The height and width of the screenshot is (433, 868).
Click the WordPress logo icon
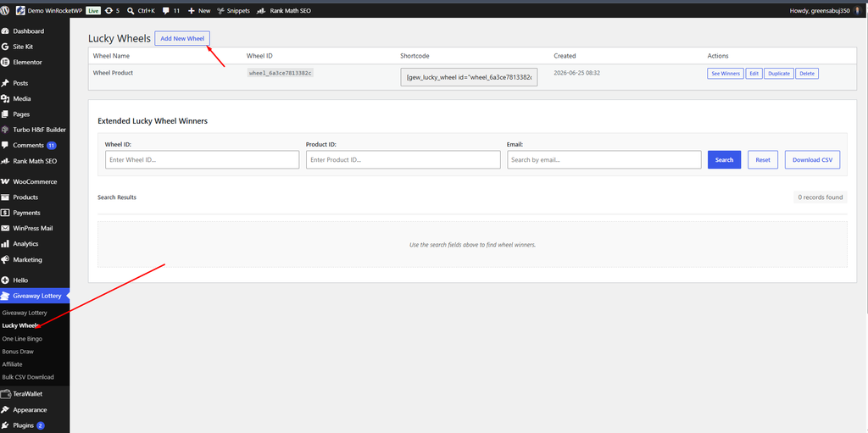pyautogui.click(x=5, y=10)
